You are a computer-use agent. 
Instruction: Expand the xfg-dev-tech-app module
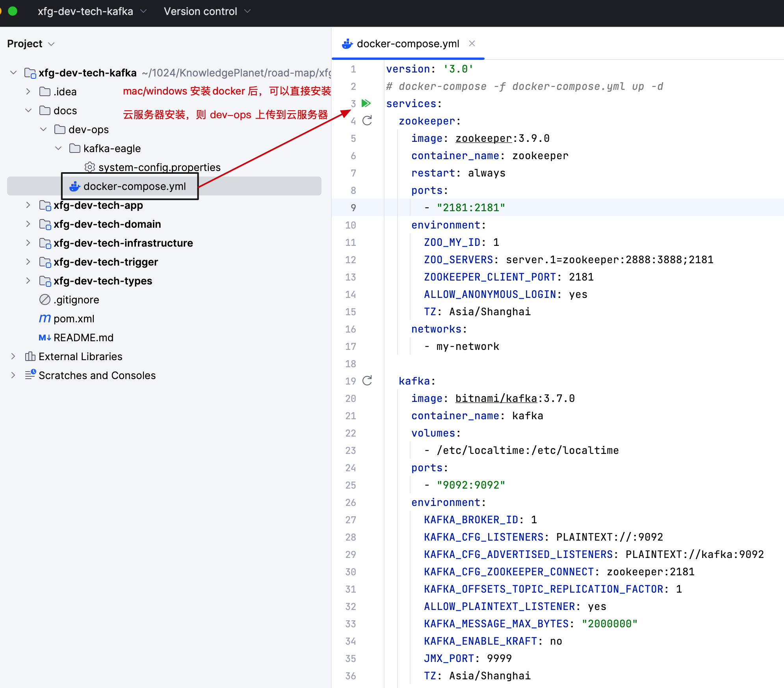(x=28, y=205)
